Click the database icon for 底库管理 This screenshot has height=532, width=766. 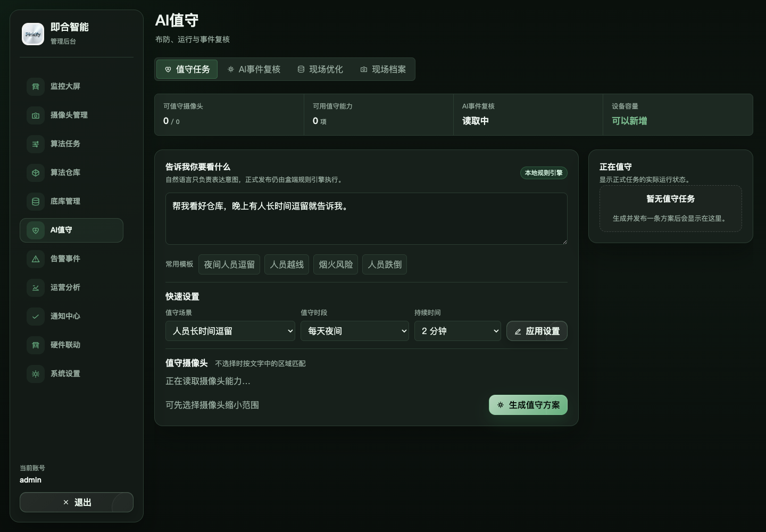(36, 201)
